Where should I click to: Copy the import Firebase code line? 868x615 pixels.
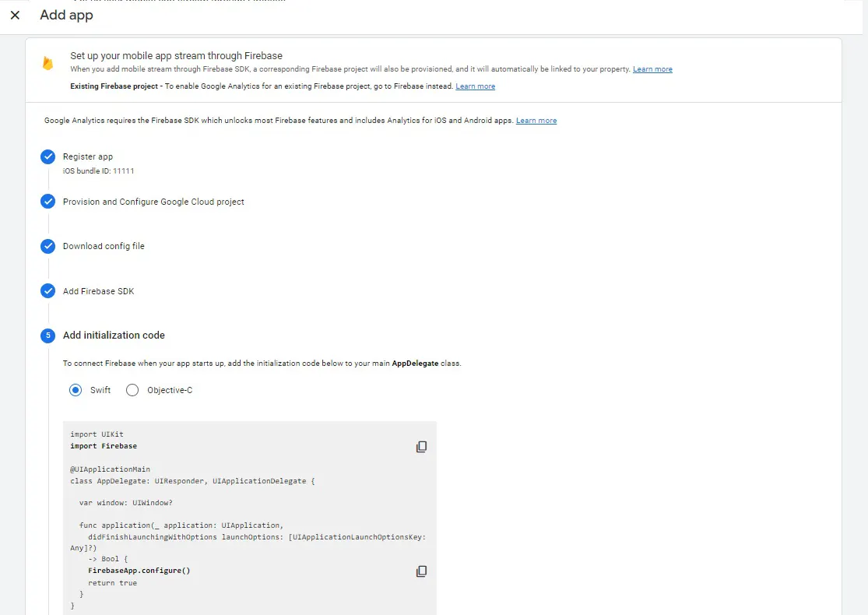click(421, 447)
